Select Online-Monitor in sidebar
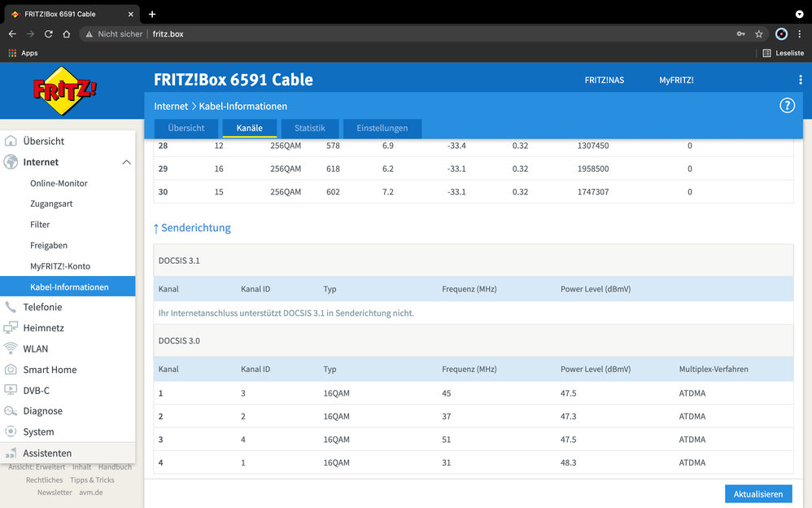Viewport: 812px width, 508px height. pyautogui.click(x=59, y=183)
